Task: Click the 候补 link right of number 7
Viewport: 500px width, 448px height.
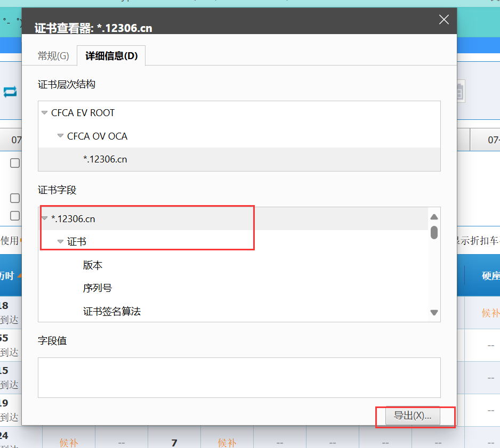Action: pyautogui.click(x=227, y=443)
